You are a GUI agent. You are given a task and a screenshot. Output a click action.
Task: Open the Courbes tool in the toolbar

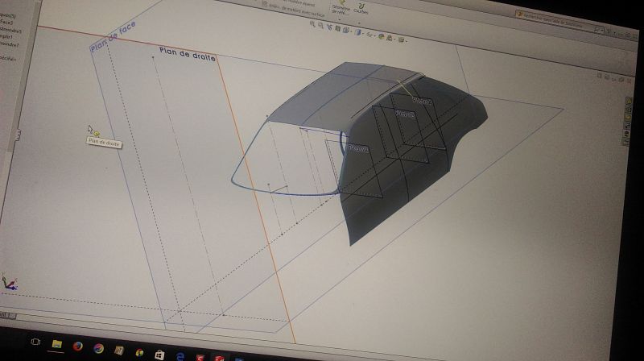point(361,7)
